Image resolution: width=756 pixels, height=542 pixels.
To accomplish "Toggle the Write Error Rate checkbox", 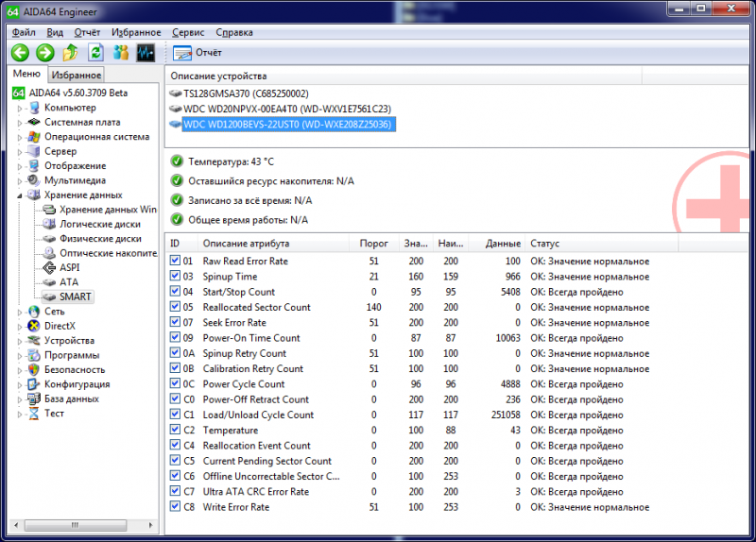I will coord(175,507).
